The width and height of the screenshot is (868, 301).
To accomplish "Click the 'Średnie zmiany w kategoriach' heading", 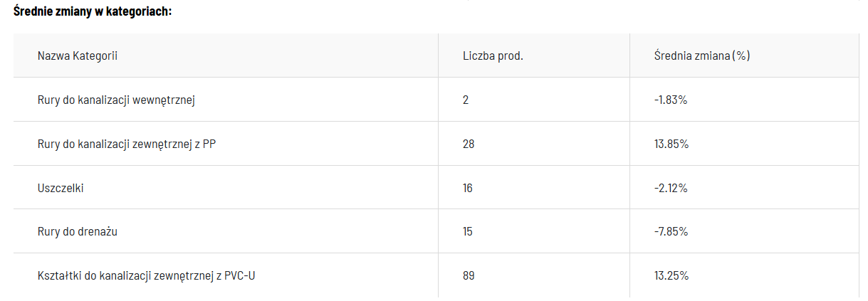I will pos(93,12).
